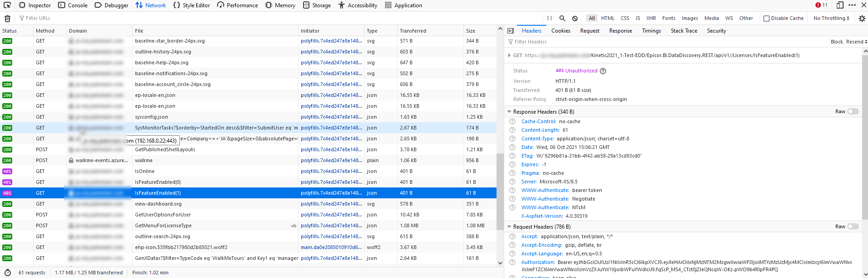
Task: Click the Filter Headers input field
Action: 668,42
